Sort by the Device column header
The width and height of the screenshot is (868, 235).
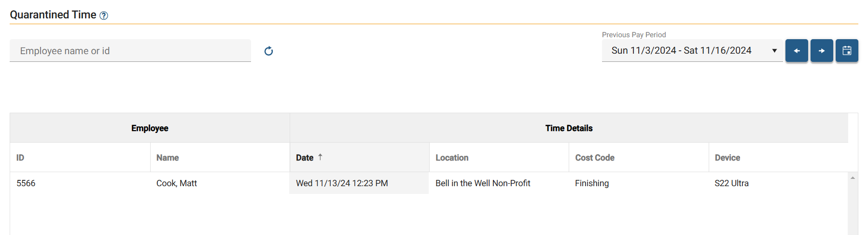pos(727,158)
